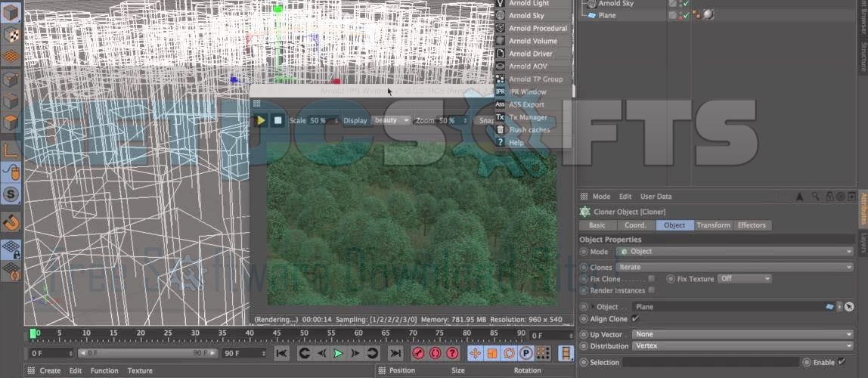Toggle Point Level Animation dots icon
This screenshot has width=868, height=378.
[x=543, y=353]
